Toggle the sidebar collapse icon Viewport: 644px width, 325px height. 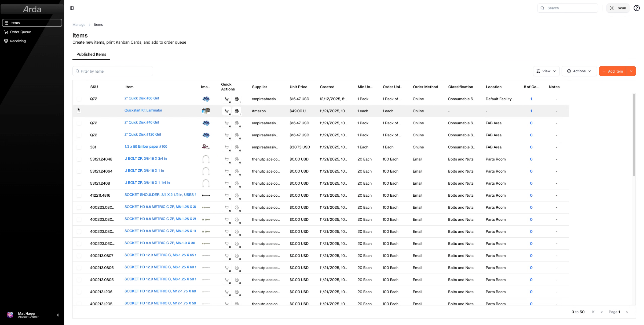(x=72, y=8)
